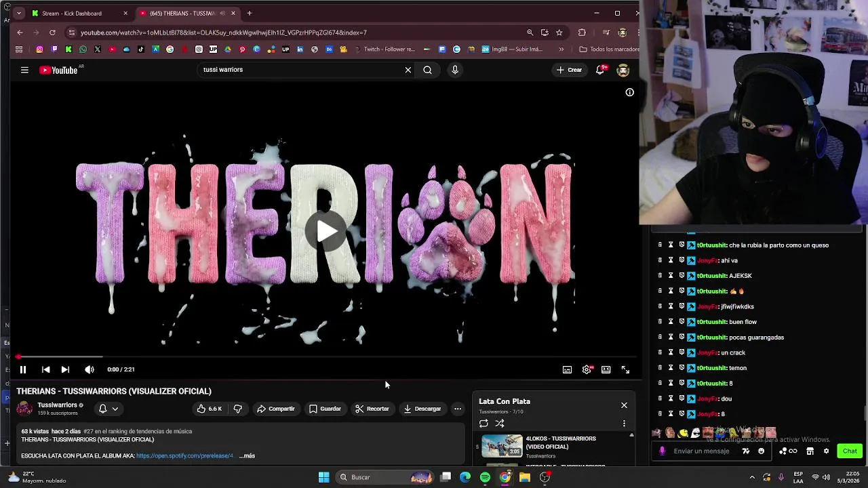Expand the subscription notification bell dropdown

pyautogui.click(x=108, y=409)
